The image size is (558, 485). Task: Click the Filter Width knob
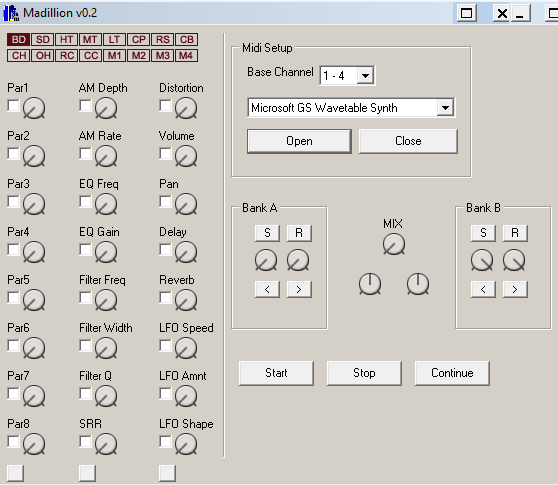click(106, 348)
